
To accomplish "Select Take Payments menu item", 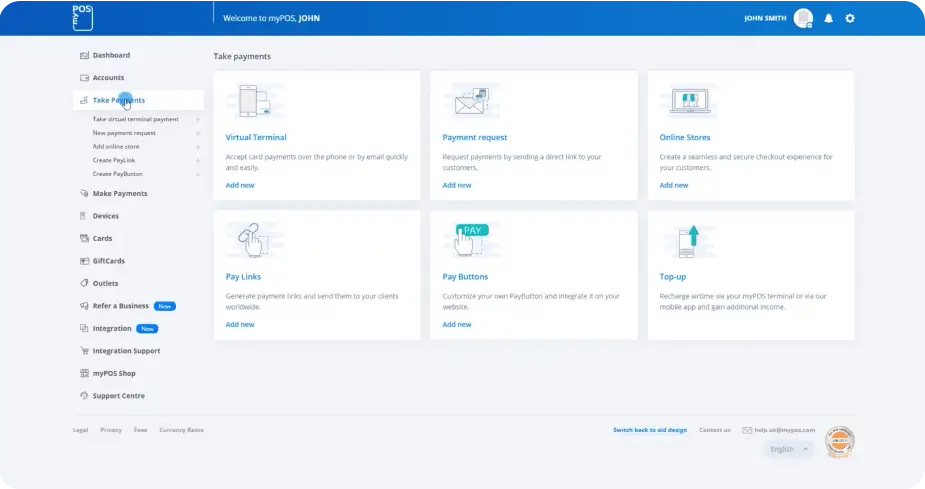I will [x=138, y=100].
